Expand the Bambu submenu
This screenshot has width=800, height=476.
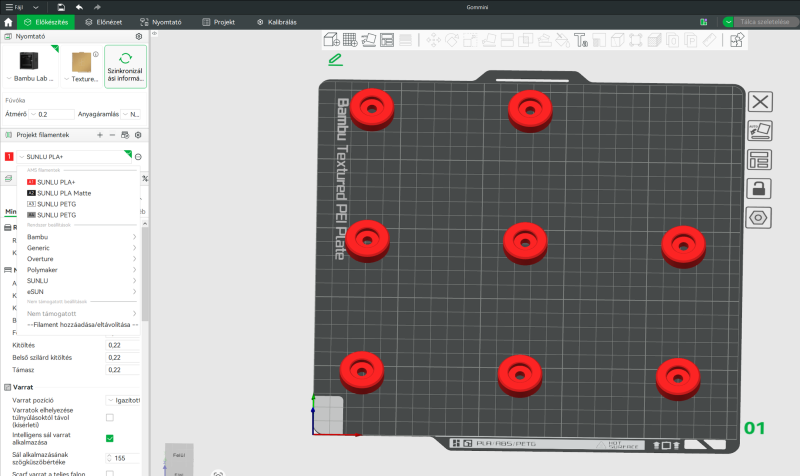[79, 237]
